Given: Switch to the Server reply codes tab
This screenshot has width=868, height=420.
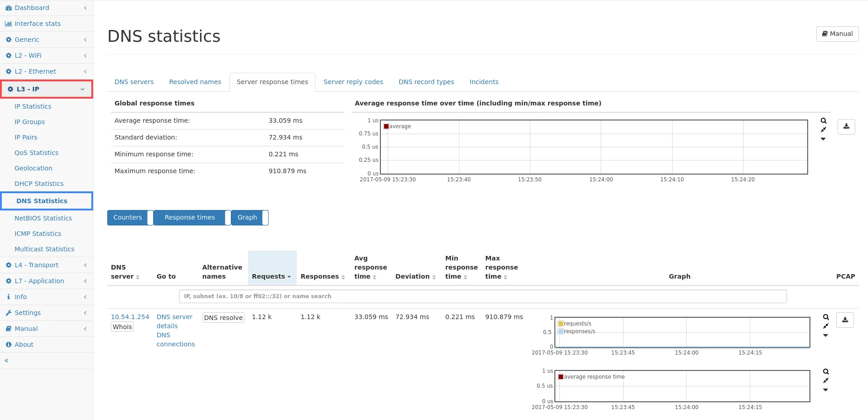Looking at the screenshot, I should (x=353, y=82).
